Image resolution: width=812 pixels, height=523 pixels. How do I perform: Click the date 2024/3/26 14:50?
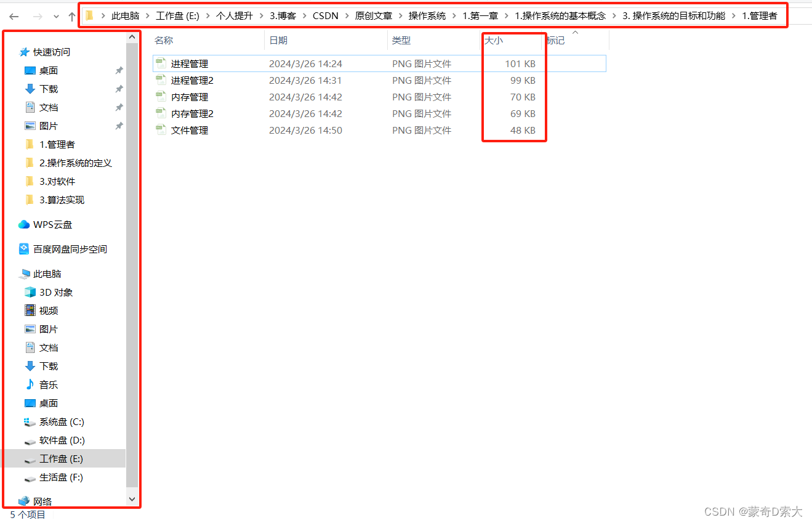(x=305, y=130)
